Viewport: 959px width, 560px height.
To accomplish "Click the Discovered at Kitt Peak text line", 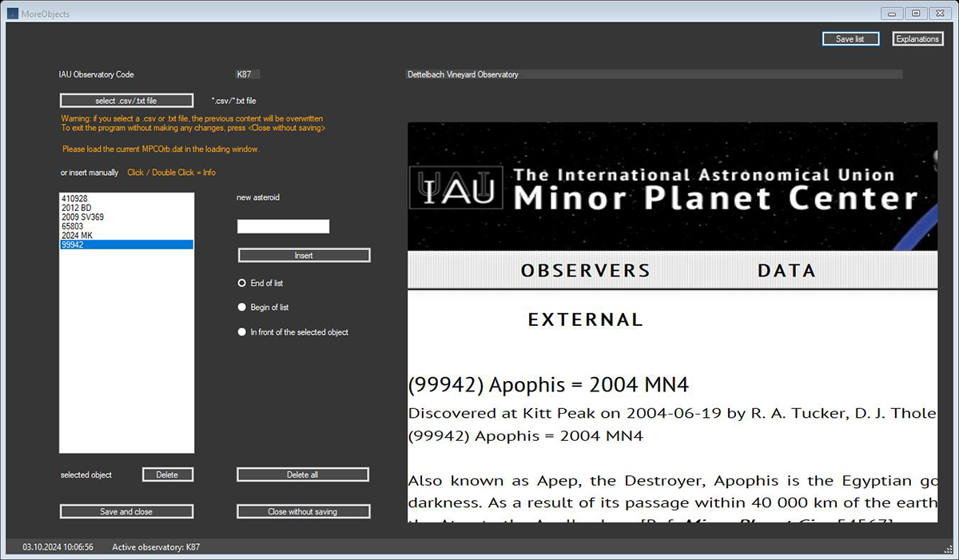I will [672, 414].
